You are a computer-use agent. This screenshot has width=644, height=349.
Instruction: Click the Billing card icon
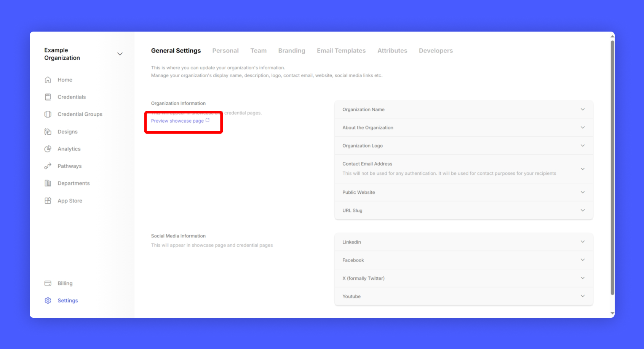click(48, 283)
